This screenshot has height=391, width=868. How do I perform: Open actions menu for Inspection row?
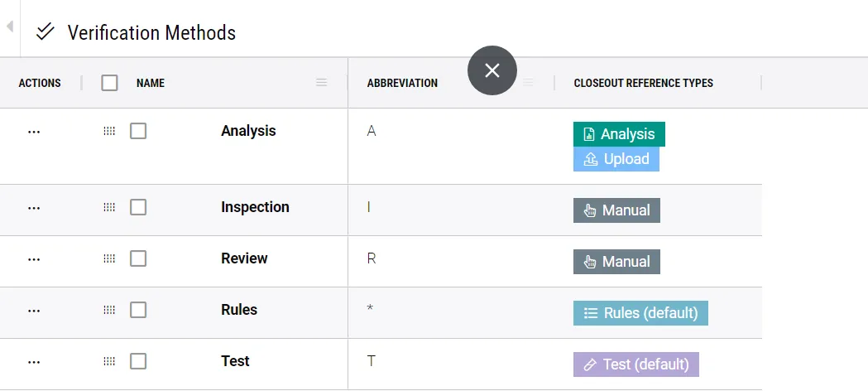34,207
